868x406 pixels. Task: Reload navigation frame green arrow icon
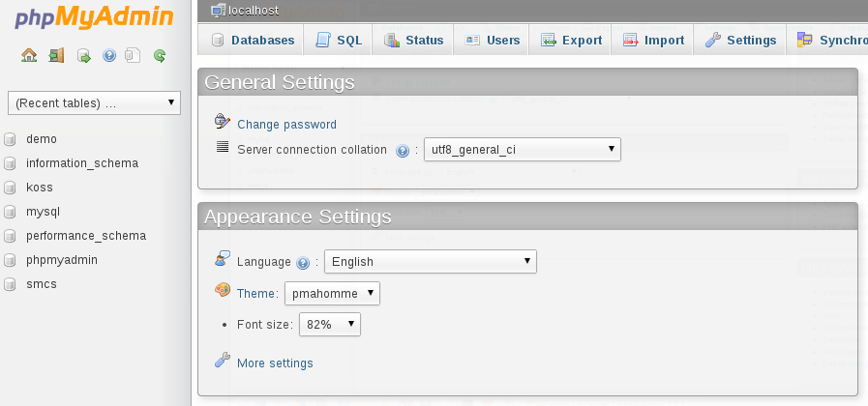click(x=160, y=56)
